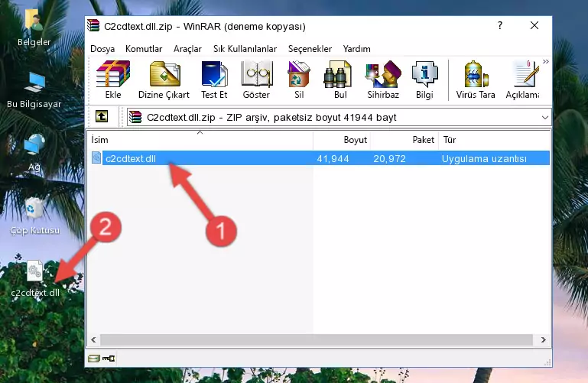Sort by the Boyut column header

(342, 140)
